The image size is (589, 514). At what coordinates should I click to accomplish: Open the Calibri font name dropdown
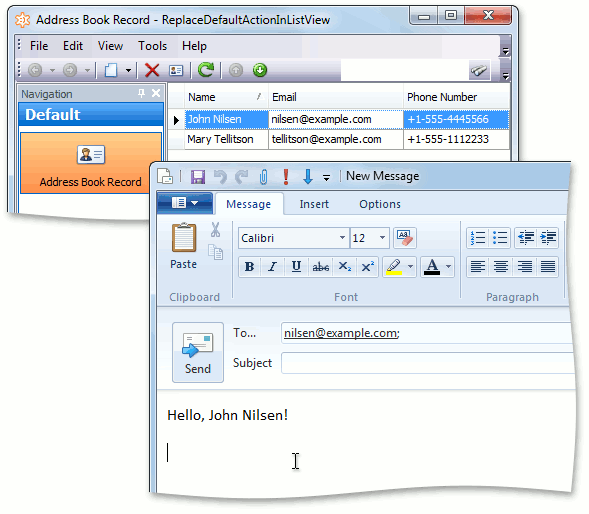[342, 238]
